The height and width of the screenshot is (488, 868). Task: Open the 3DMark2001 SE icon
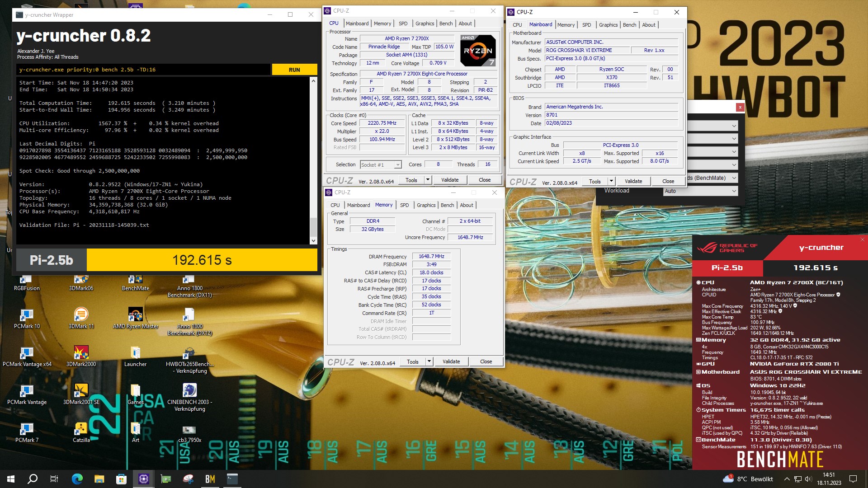pos(81,394)
